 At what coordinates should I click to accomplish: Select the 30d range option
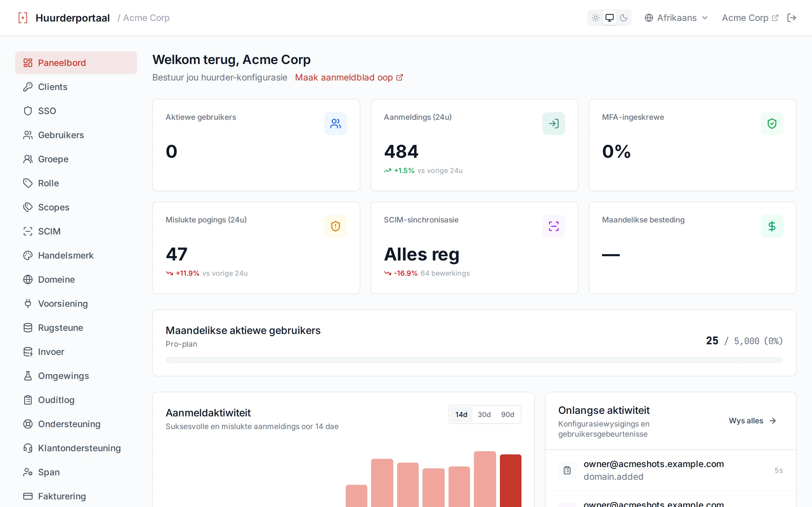pyautogui.click(x=484, y=414)
